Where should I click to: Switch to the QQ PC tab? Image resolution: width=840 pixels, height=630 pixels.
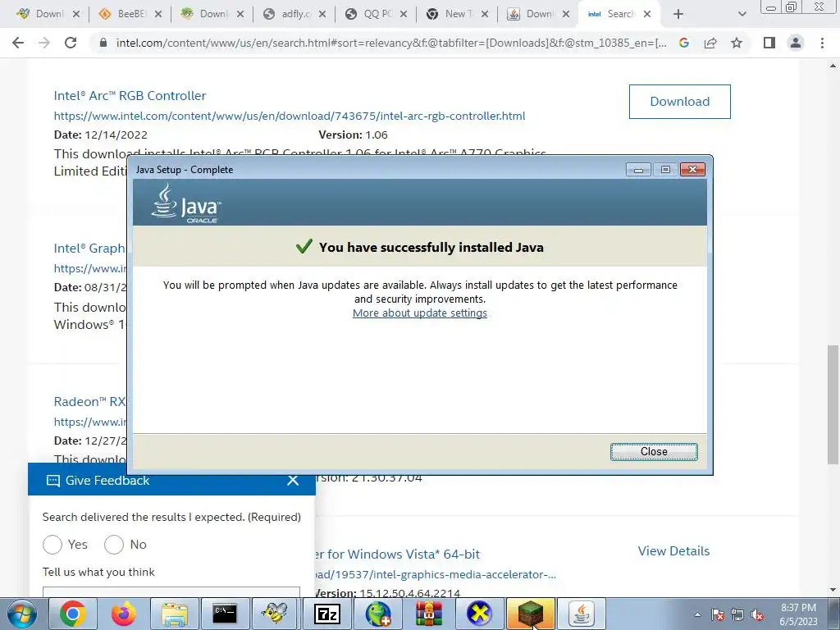click(376, 14)
